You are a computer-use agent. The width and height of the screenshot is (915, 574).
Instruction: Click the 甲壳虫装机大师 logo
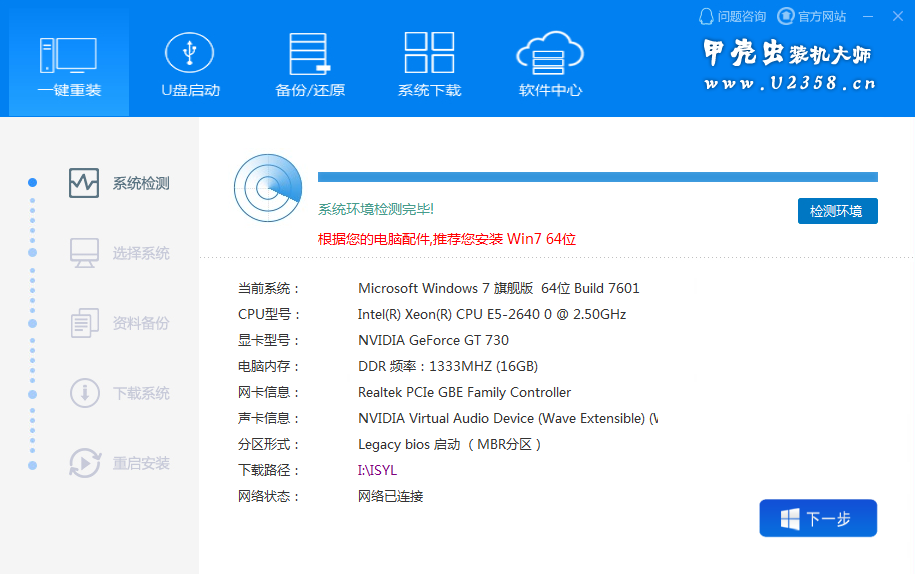point(789,66)
